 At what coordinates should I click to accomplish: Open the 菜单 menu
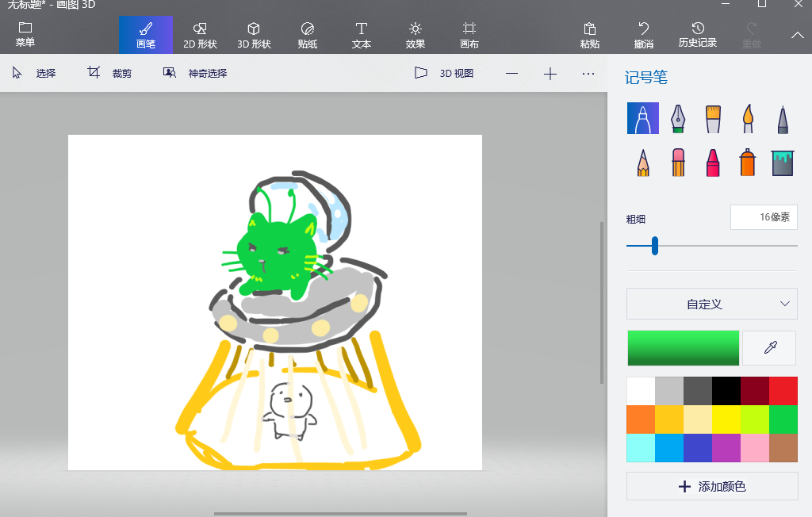tap(25, 35)
